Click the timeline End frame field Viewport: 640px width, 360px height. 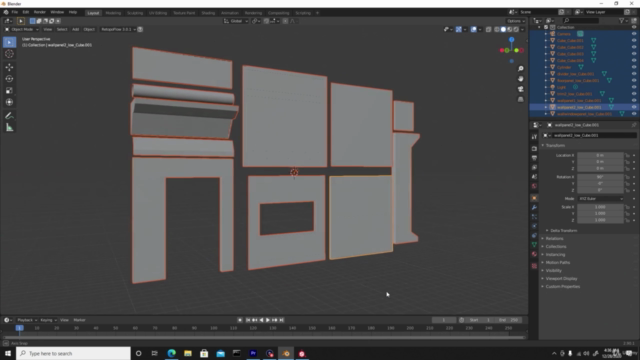pos(508,320)
